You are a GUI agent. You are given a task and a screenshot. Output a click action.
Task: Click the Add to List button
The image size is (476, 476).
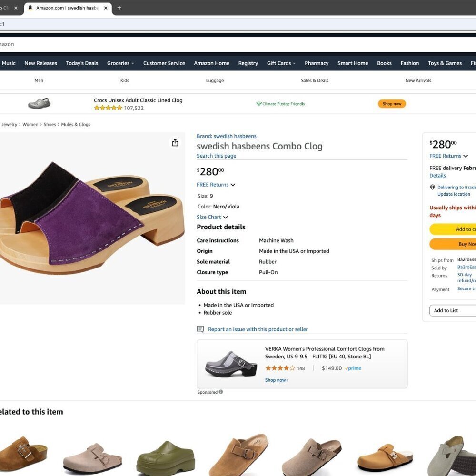pos(453,310)
